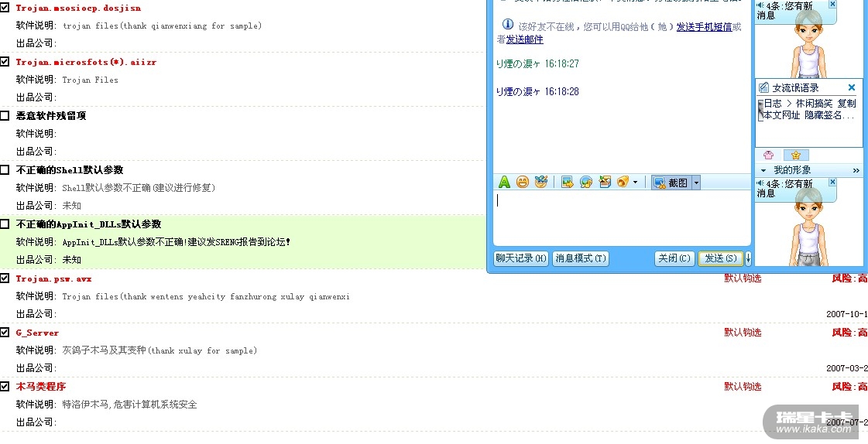868x444 pixels.
Task: Select the 恶意软件残留项 entry title
Action: coord(51,116)
